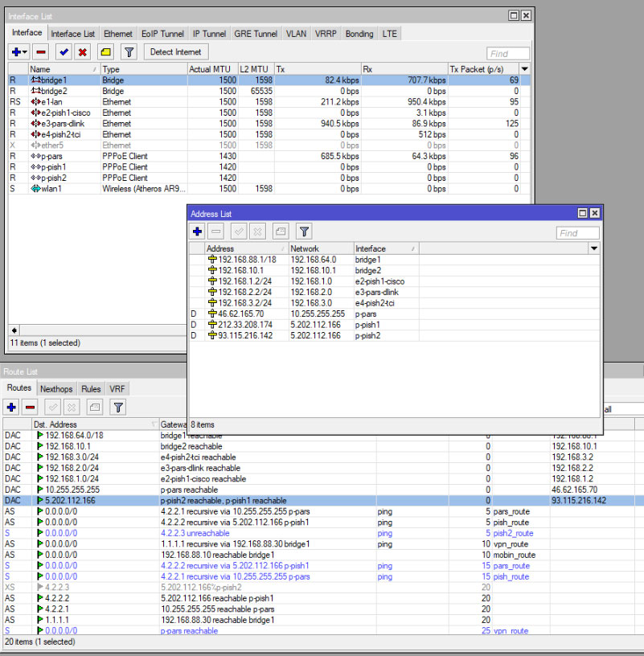Image resolution: width=644 pixels, height=656 pixels.
Task: Click disable X icon in Route List toolbar
Action: (72, 407)
